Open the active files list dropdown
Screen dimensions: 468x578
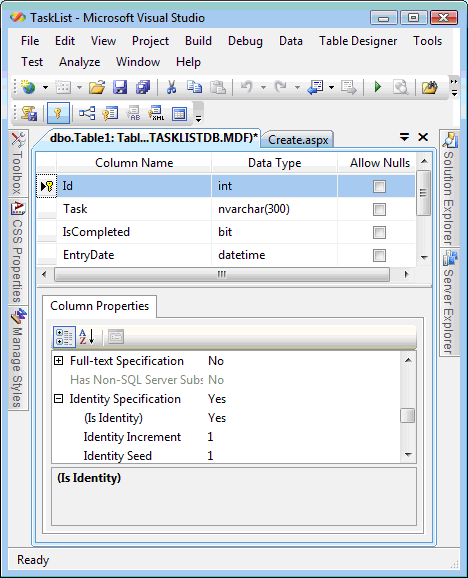[x=404, y=137]
